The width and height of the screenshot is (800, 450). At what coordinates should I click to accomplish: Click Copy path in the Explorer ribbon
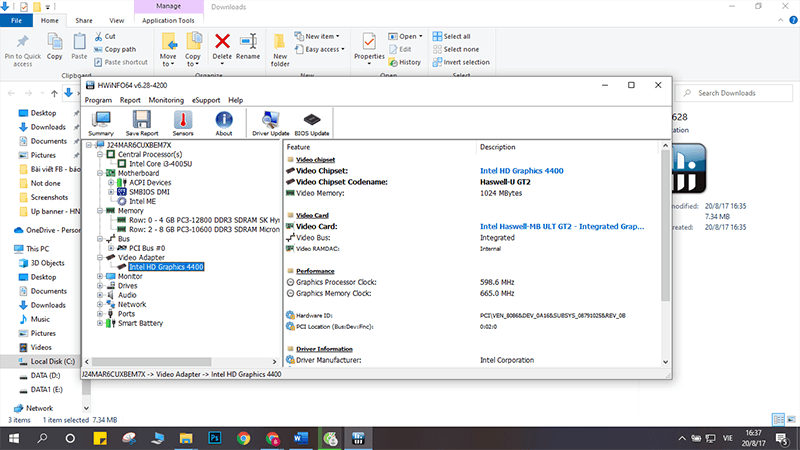115,49
